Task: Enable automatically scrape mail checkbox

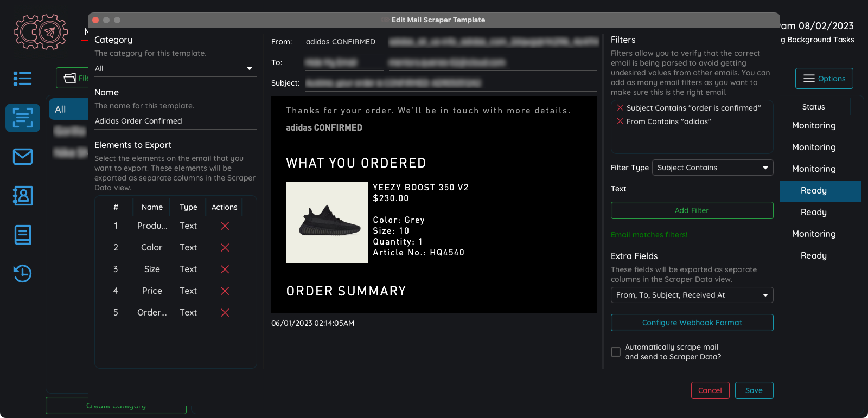Action: [616, 352]
